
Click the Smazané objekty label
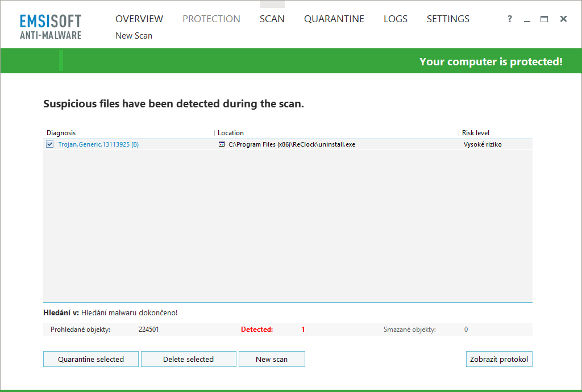410,330
